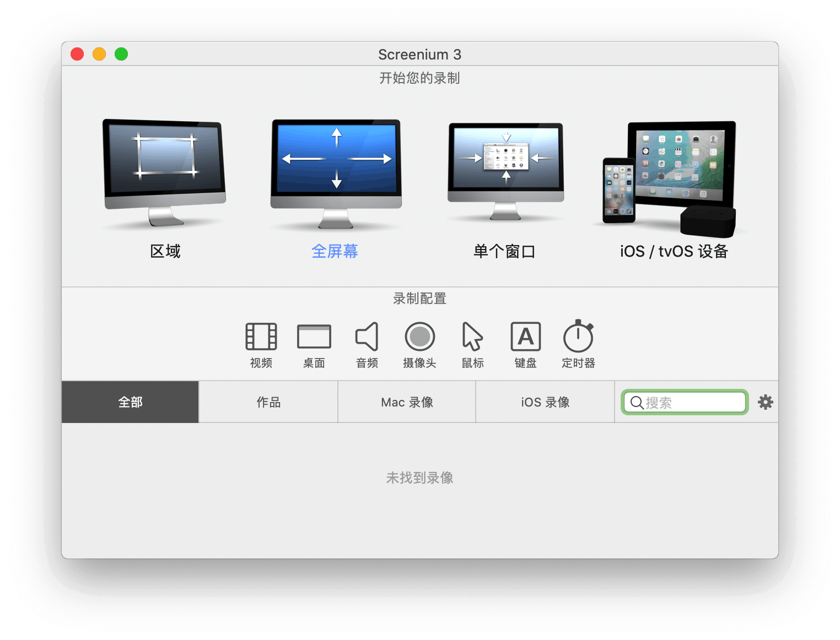Open the gear settings menu beside search
The image size is (840, 640).
tap(765, 402)
